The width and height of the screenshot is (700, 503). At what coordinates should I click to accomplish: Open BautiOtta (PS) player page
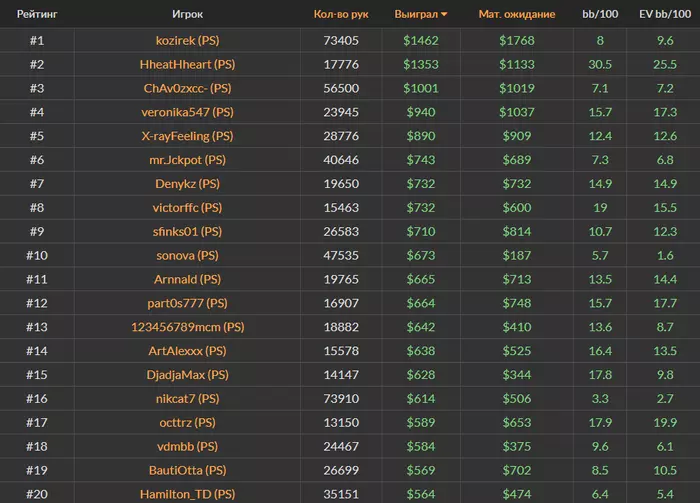[x=188, y=470]
